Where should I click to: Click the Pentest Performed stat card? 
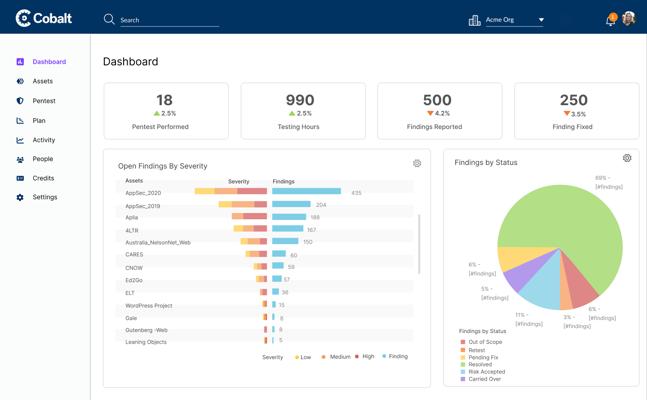(x=166, y=110)
